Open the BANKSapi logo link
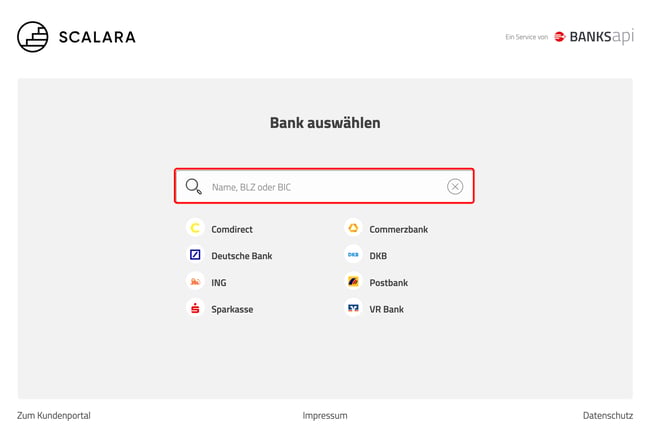This screenshot has height=434, width=670. 594,37
